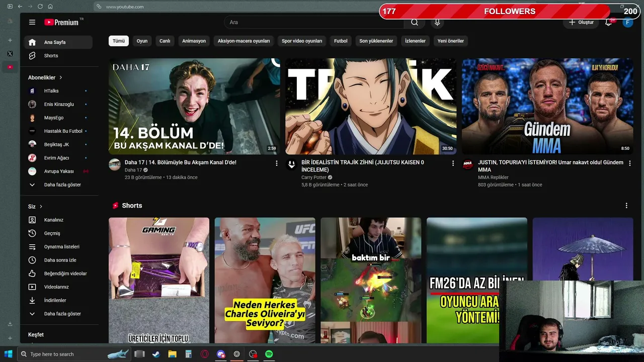
Task: Open Spotify from the taskbar
Action: click(269, 354)
